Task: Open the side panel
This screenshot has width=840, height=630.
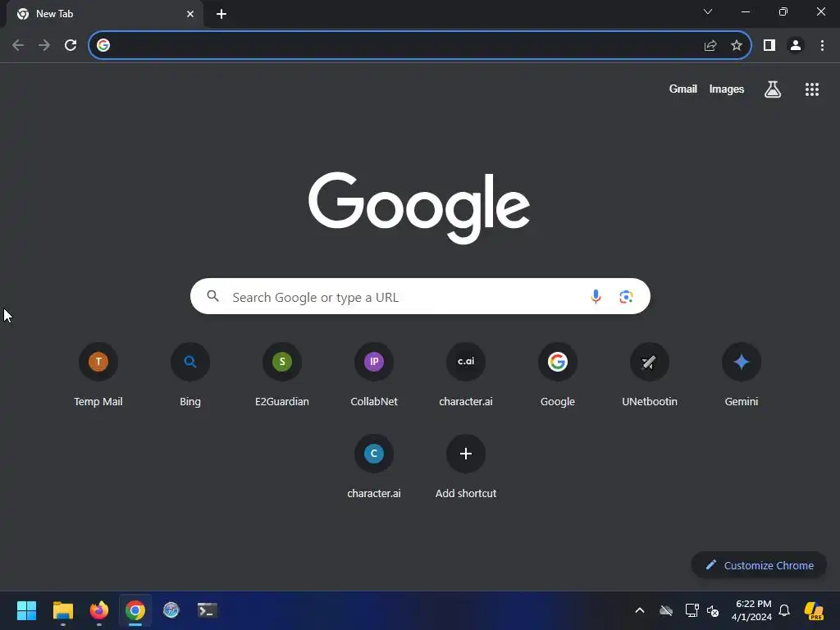Action: 769,46
